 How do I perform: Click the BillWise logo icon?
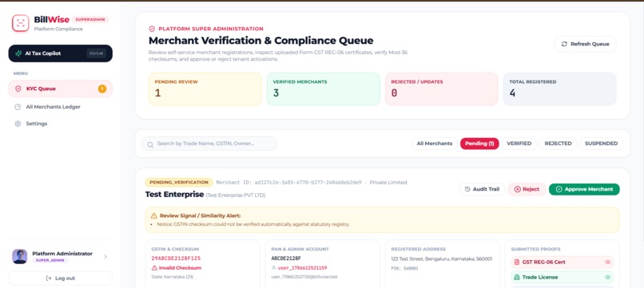[20, 23]
